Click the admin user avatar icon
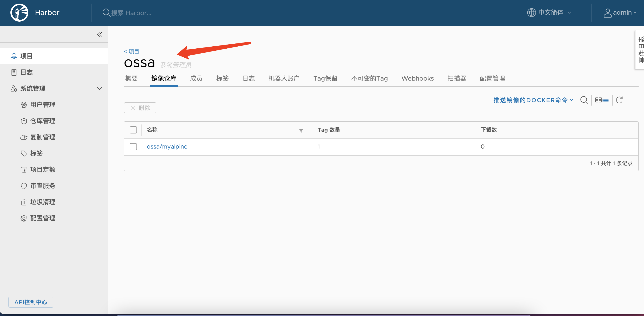Screen dimensions: 644x316 pos(607,13)
